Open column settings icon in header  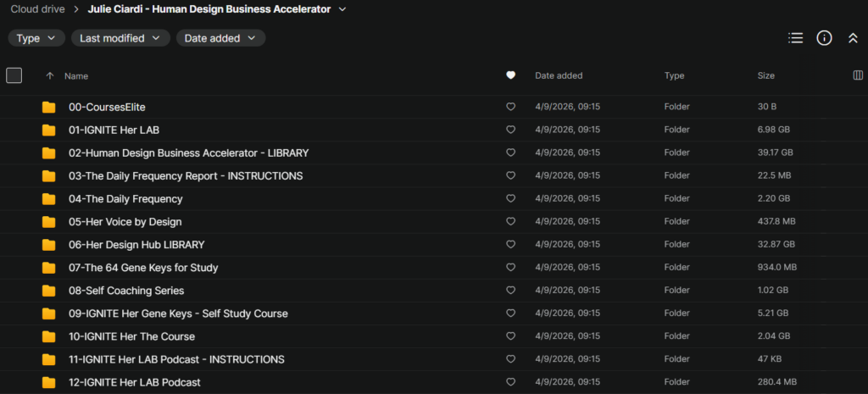(x=857, y=75)
